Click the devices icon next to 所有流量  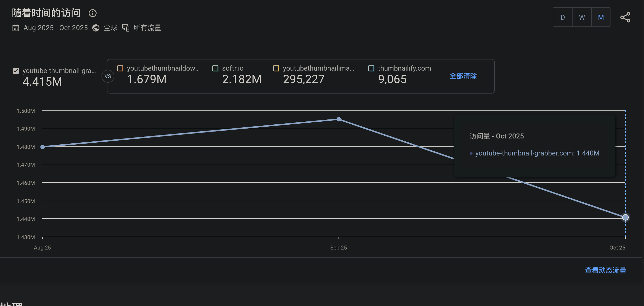pyautogui.click(x=126, y=28)
